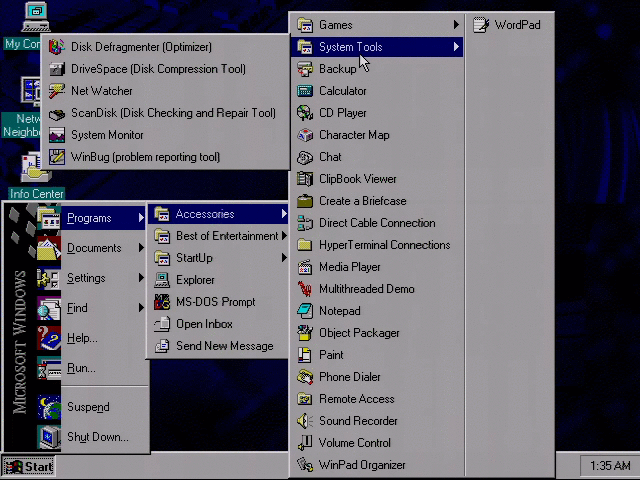Expand the Games submenu arrow

pos(456,25)
